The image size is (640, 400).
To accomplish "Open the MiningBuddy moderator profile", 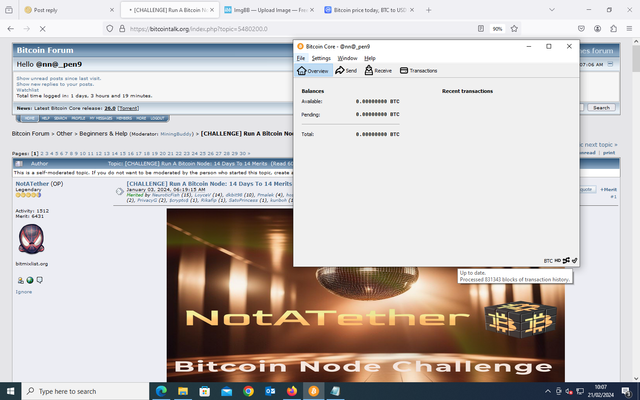I will tap(177, 134).
